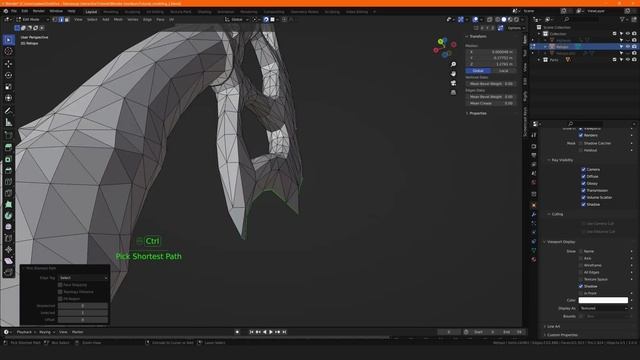This screenshot has width=640, height=360.
Task: Open the Object properties orange square tab
Action: (533, 205)
